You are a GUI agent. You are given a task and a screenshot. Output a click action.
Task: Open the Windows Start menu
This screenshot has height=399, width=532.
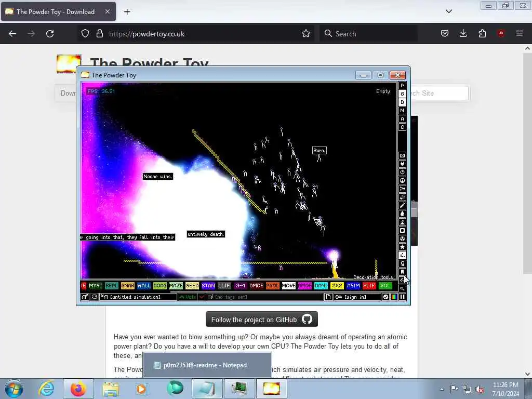pos(14,389)
